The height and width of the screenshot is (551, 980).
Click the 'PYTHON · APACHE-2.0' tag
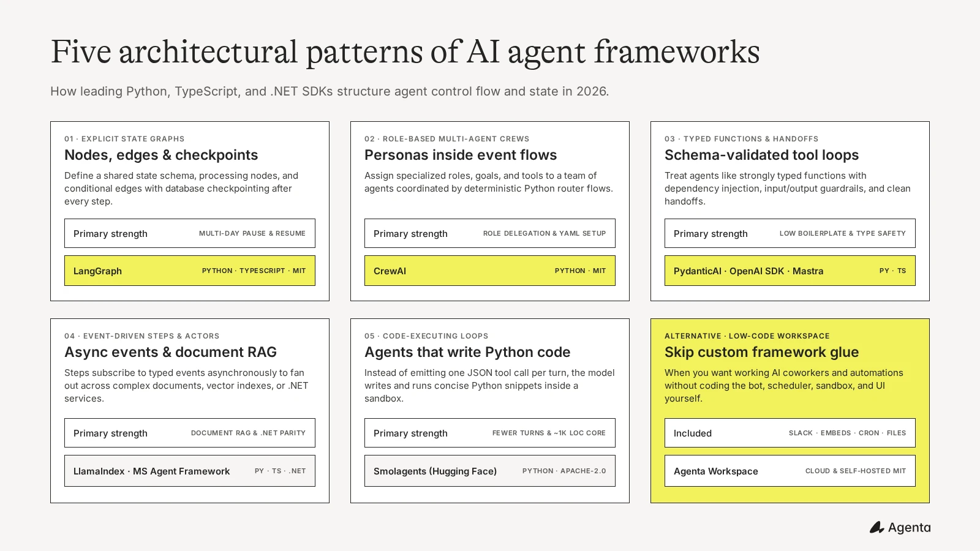(x=564, y=471)
